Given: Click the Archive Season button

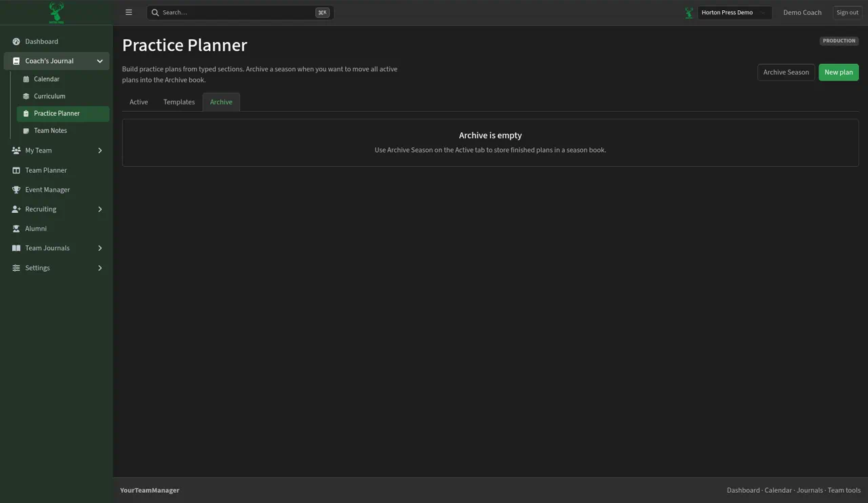Looking at the screenshot, I should pos(786,72).
